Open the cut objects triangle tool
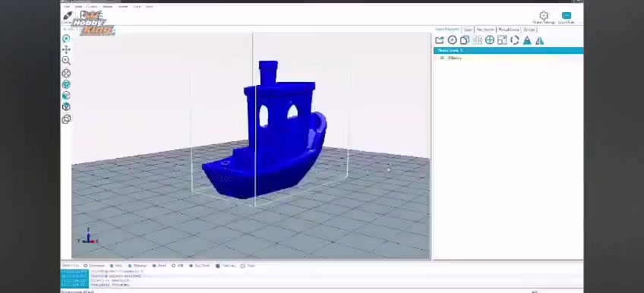 [527, 40]
